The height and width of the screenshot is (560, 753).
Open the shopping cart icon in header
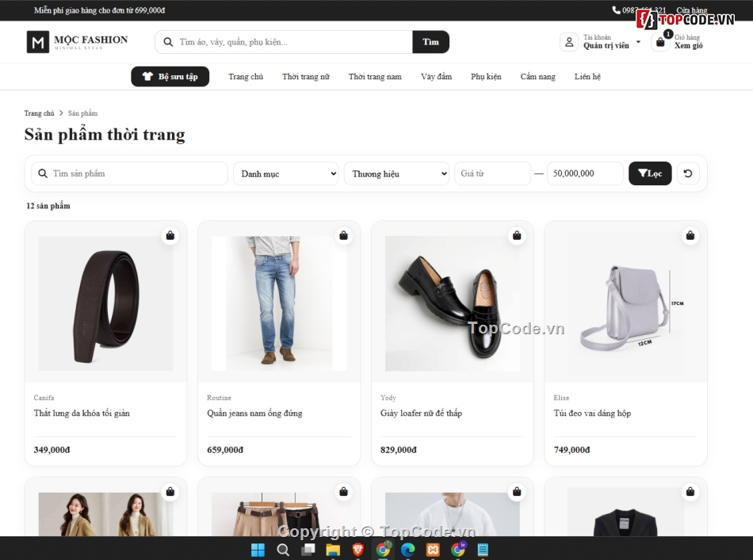click(x=660, y=42)
